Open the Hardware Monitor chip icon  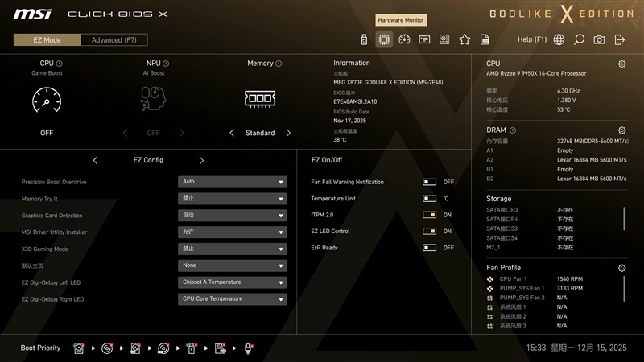(384, 39)
